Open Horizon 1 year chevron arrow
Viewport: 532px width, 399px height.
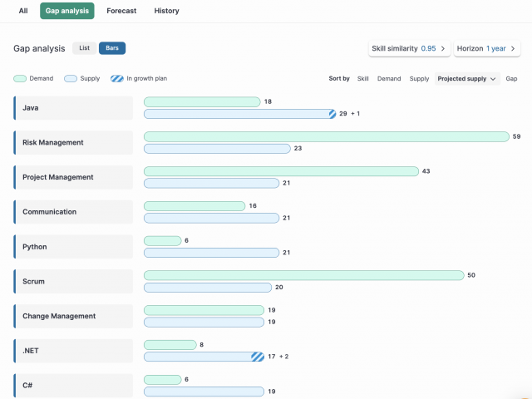click(x=513, y=48)
